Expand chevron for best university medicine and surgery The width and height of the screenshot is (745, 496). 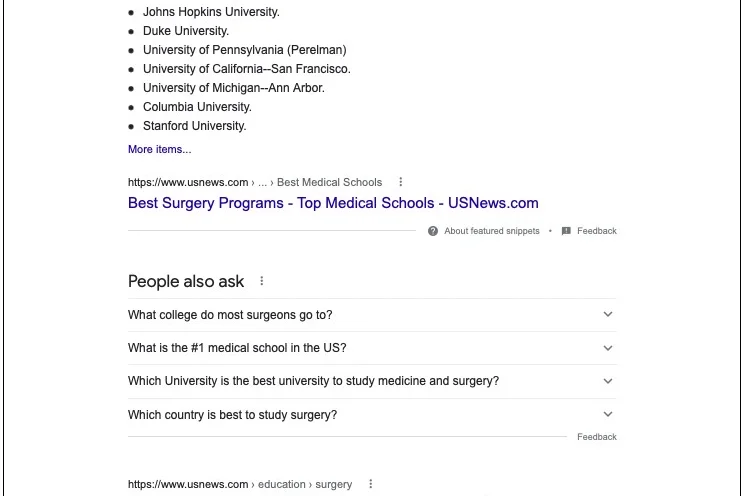point(607,381)
